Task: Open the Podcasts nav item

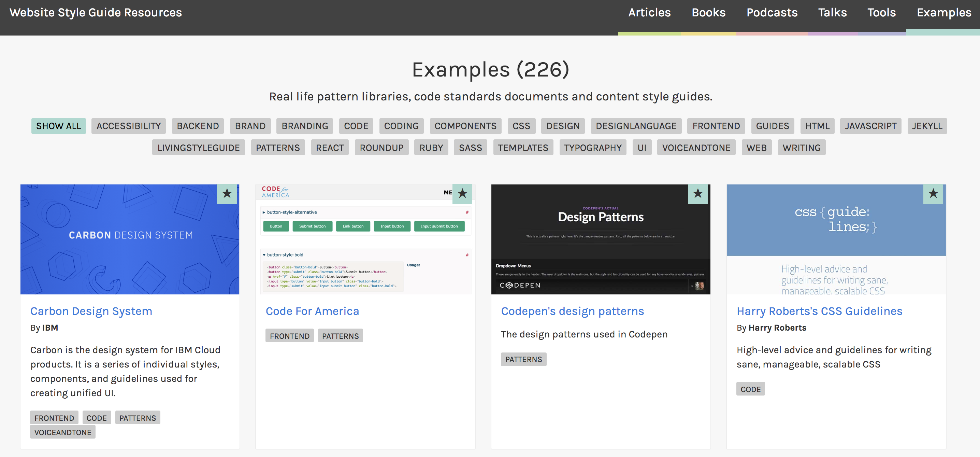Action: (772, 13)
